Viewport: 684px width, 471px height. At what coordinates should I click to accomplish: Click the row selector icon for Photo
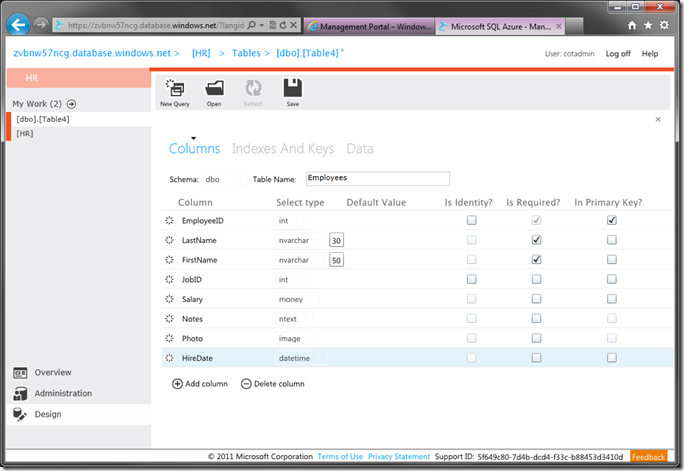pyautogui.click(x=170, y=338)
